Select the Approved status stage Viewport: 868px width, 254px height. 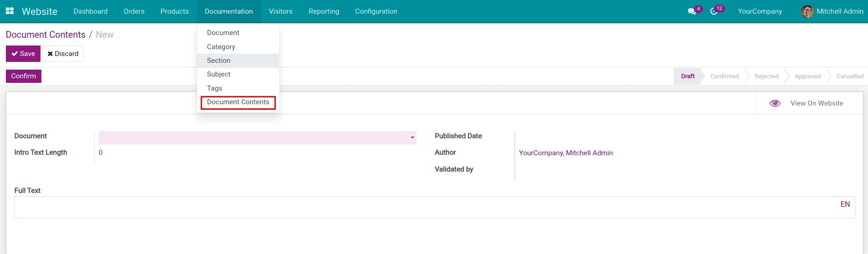[x=807, y=76]
